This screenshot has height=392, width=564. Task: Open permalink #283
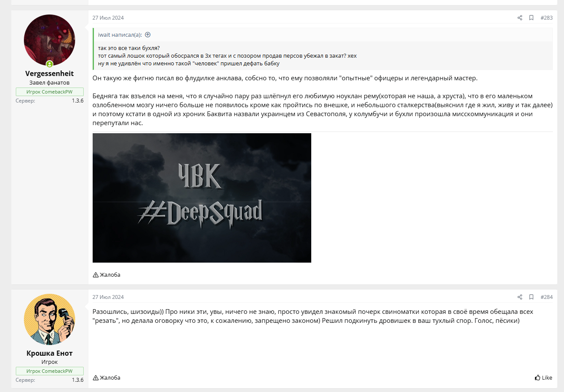click(x=546, y=18)
